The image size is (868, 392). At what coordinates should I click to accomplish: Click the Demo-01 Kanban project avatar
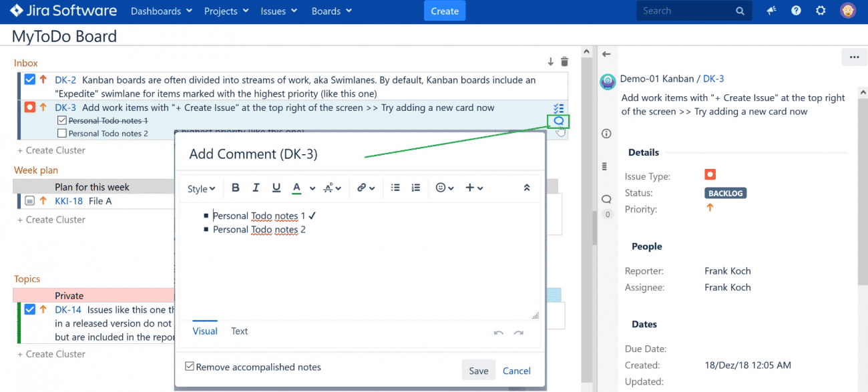pyautogui.click(x=608, y=81)
